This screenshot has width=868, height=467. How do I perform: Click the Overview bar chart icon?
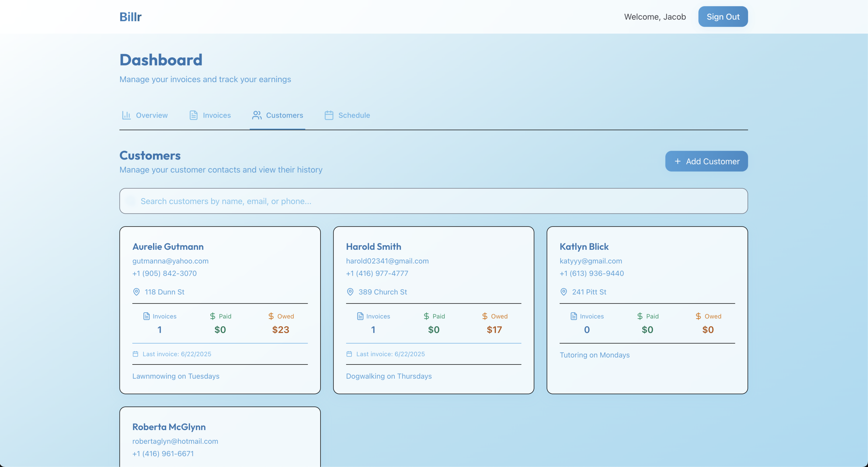pyautogui.click(x=126, y=115)
